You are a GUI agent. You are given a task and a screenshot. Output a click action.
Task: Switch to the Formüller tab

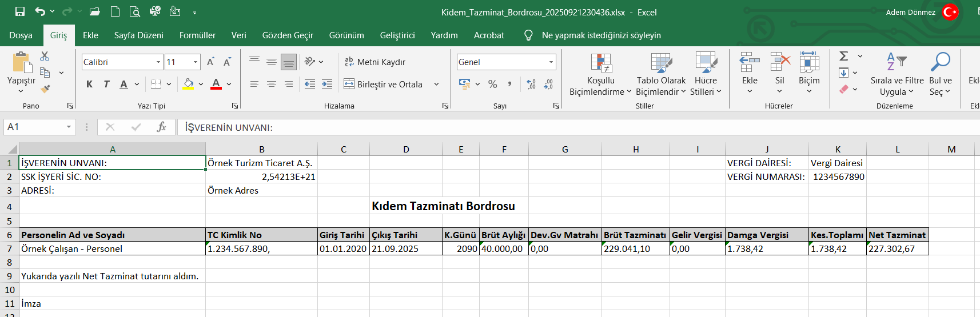pyautogui.click(x=197, y=35)
